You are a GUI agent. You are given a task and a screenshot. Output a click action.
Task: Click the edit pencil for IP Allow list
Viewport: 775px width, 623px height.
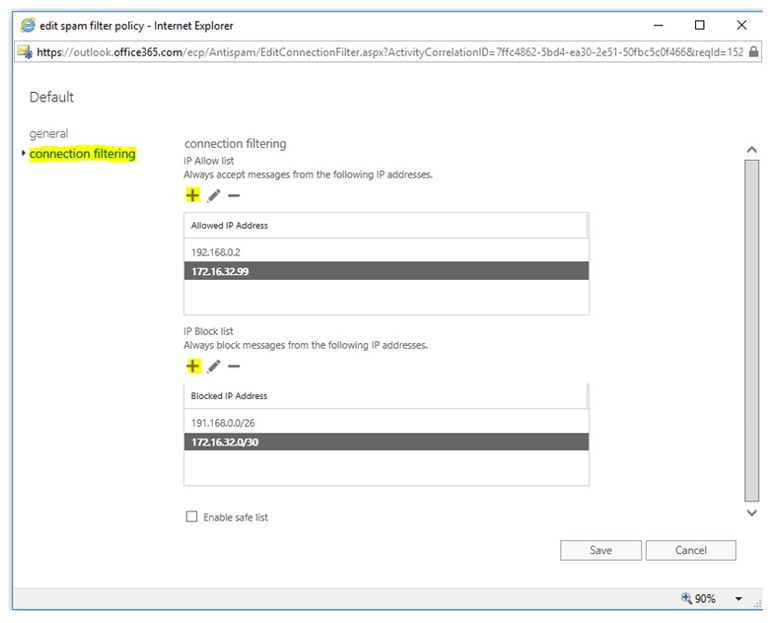coord(214,196)
